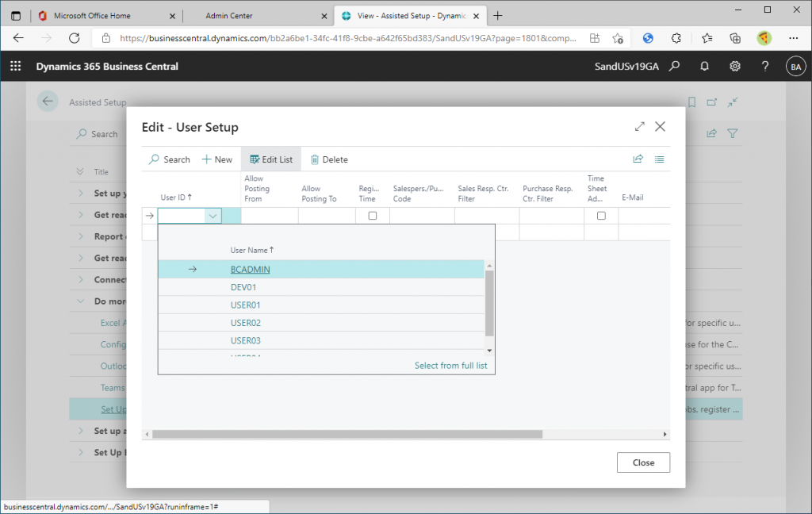
Task: Open the tab actions menu icon
Action: pos(16,16)
